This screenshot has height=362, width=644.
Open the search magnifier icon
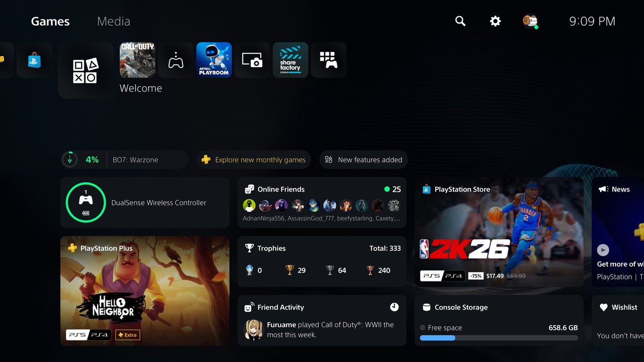coord(460,21)
